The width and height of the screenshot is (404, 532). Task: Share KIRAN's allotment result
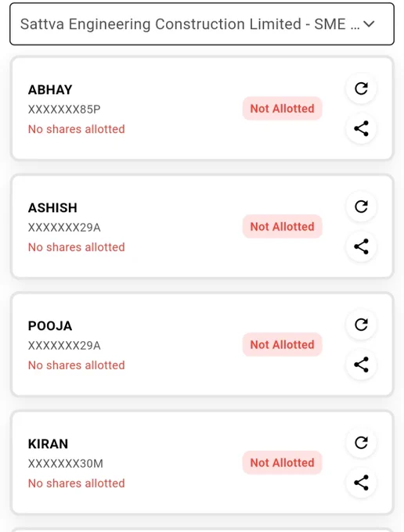[x=361, y=483]
